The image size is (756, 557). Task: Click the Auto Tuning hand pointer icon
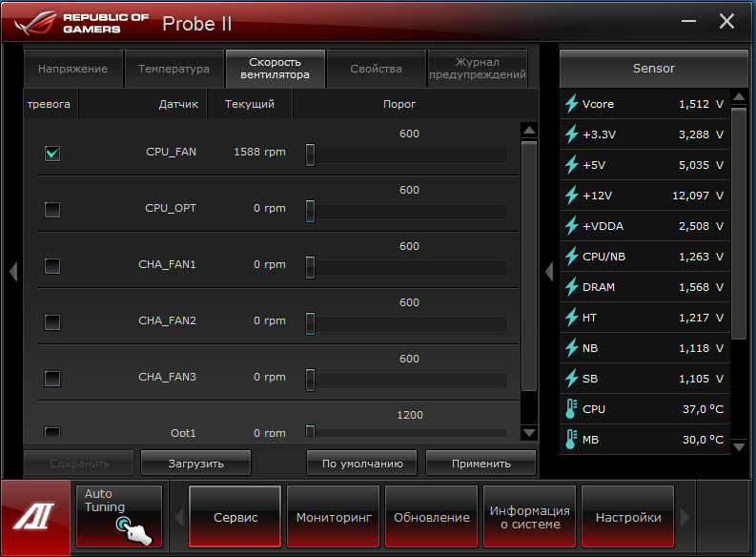tap(134, 530)
